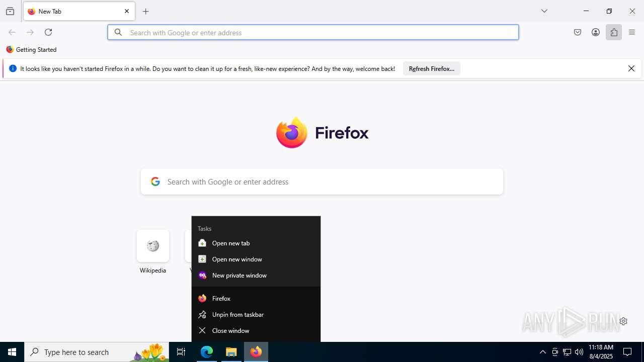Image resolution: width=644 pixels, height=362 pixels.
Task: Choose Open new tab from jump list
Action: tap(256, 243)
